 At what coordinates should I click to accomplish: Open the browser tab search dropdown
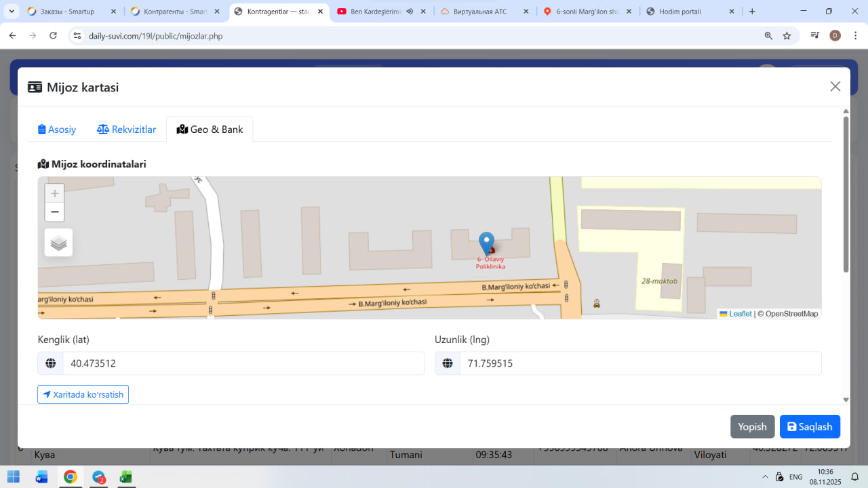tap(12, 12)
